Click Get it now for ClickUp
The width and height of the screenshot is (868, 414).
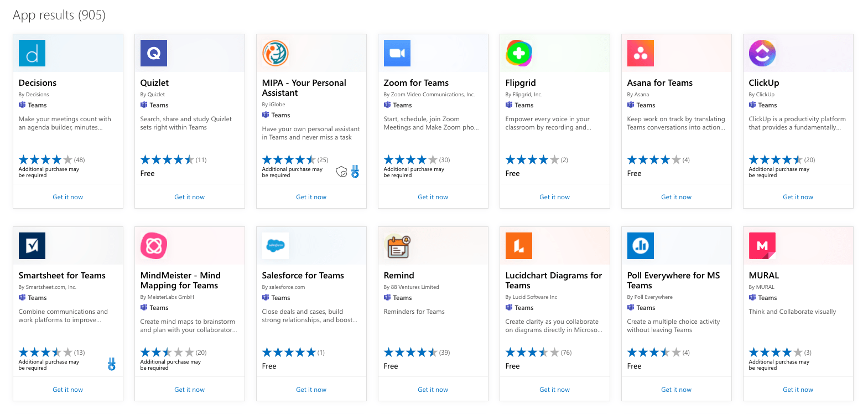coord(798,196)
